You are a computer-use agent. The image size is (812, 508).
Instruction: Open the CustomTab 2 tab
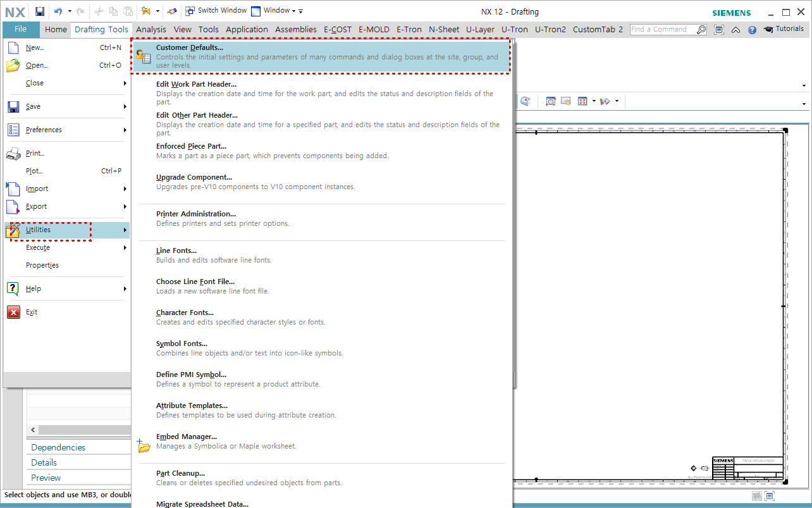[x=598, y=29]
